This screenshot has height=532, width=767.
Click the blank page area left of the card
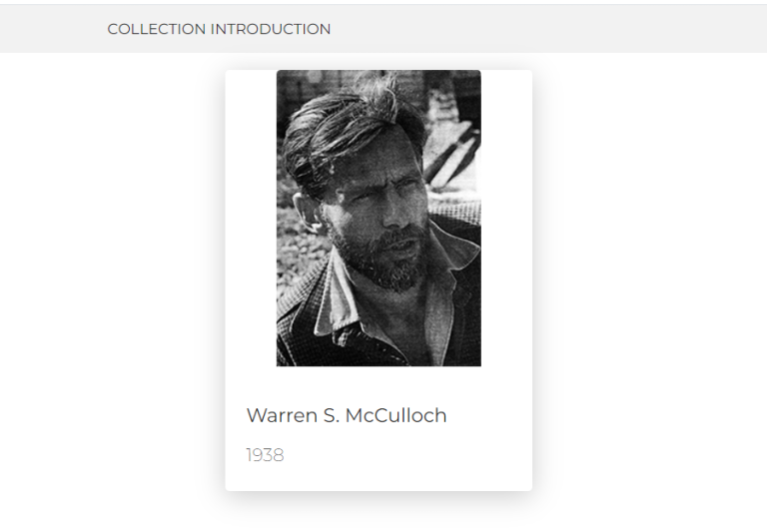pyautogui.click(x=110, y=279)
